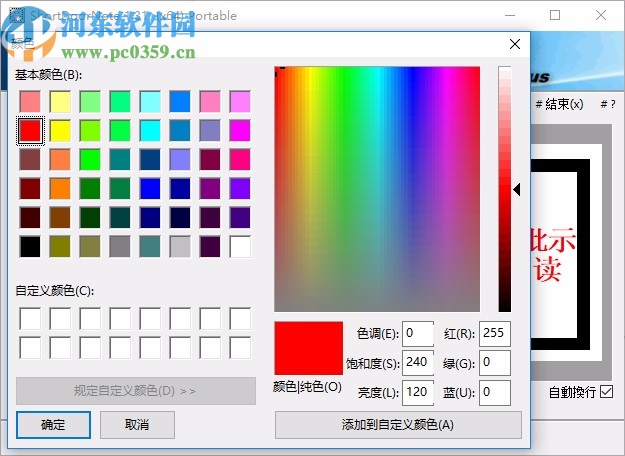Pick the pure yellow basic color swatch
This screenshot has width=625, height=456.
[60, 130]
